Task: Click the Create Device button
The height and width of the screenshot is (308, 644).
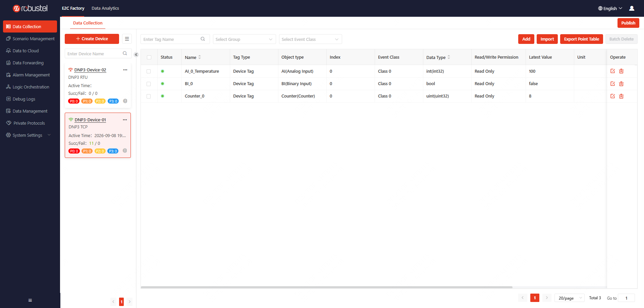Action: (92, 39)
